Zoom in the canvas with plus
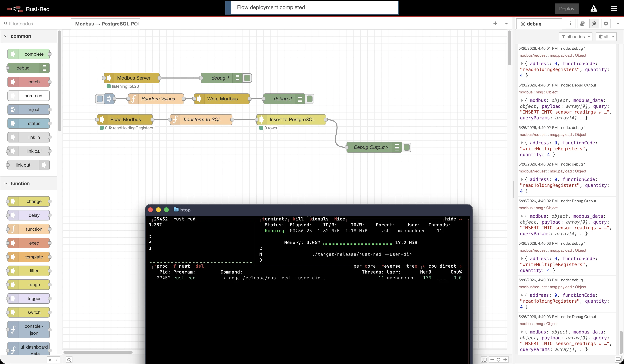The height and width of the screenshot is (364, 624). (x=505, y=359)
